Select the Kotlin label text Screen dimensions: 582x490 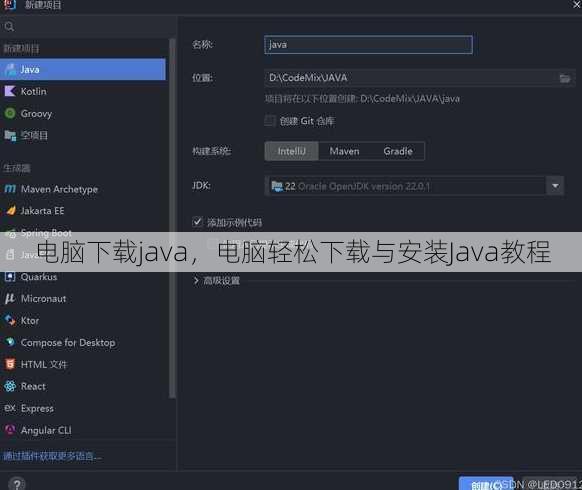tap(33, 91)
